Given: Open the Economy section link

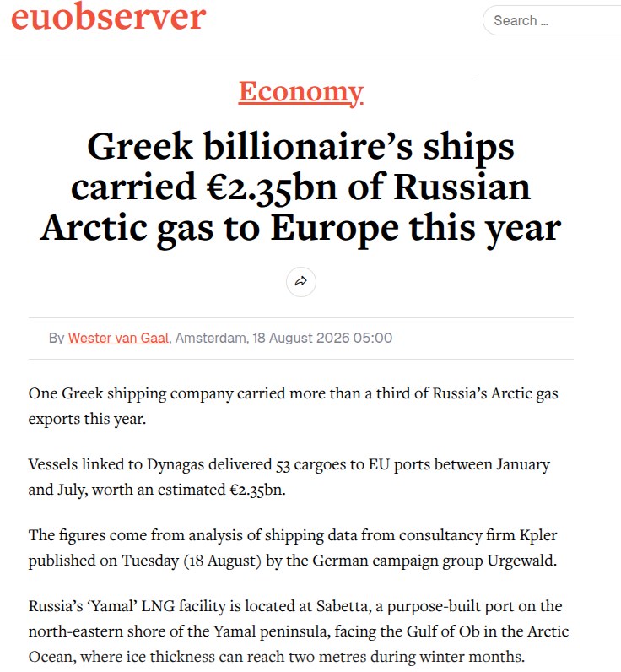Looking at the screenshot, I should pos(301,91).
